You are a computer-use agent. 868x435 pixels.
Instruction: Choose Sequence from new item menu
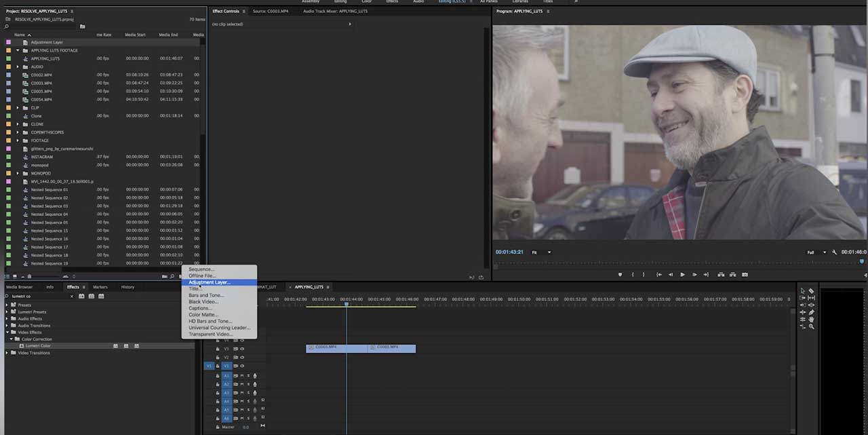point(219,269)
